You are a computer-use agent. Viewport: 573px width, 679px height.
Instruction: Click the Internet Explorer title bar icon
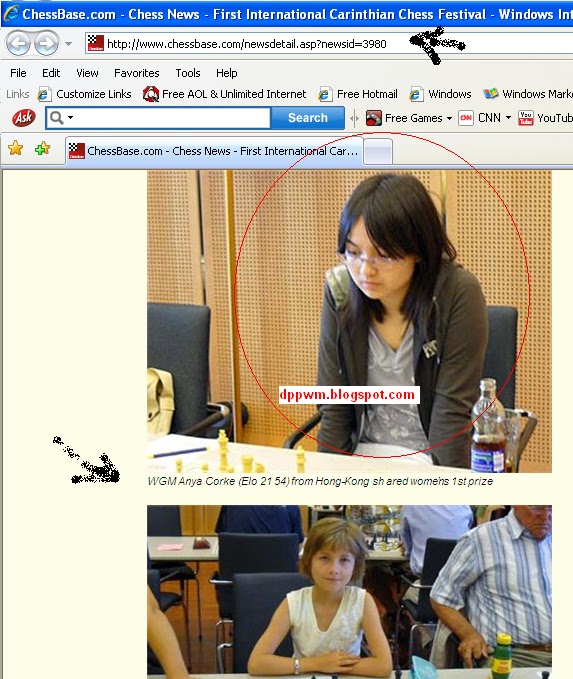tap(11, 13)
